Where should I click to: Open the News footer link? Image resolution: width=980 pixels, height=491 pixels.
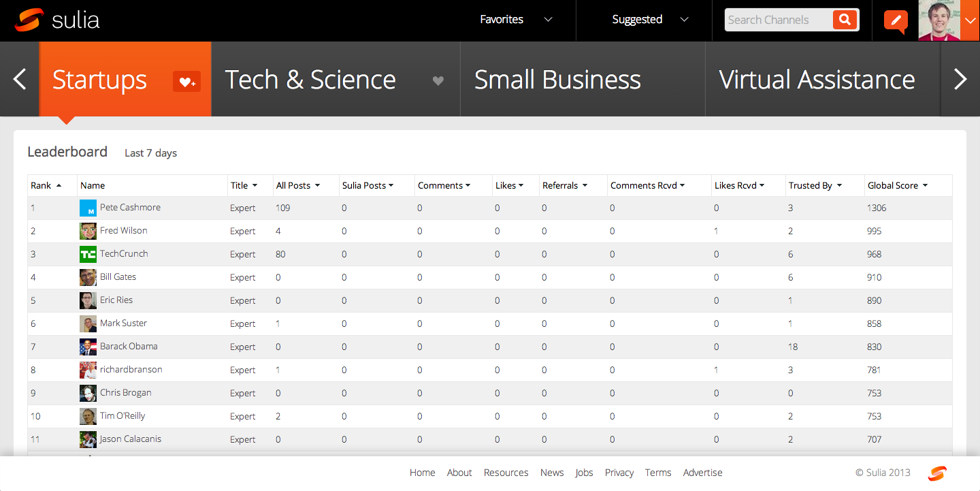click(552, 473)
